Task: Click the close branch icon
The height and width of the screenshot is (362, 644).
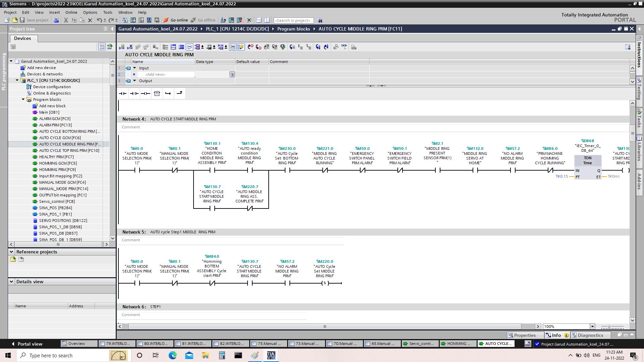Action: click(179, 94)
